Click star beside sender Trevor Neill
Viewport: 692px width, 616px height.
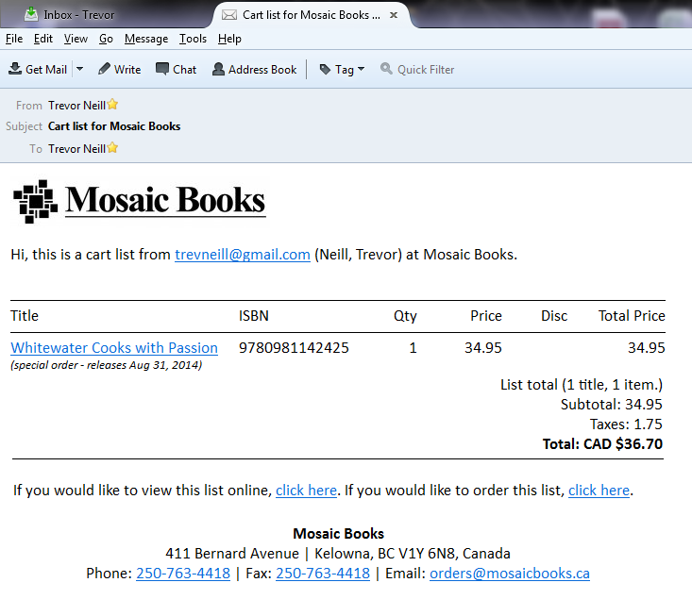[112, 105]
